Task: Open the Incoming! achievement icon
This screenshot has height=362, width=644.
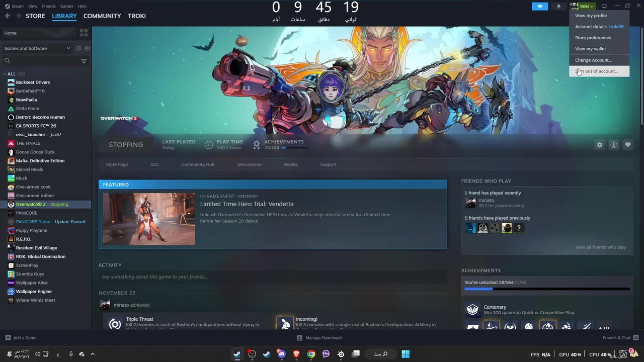Action: 285,323
